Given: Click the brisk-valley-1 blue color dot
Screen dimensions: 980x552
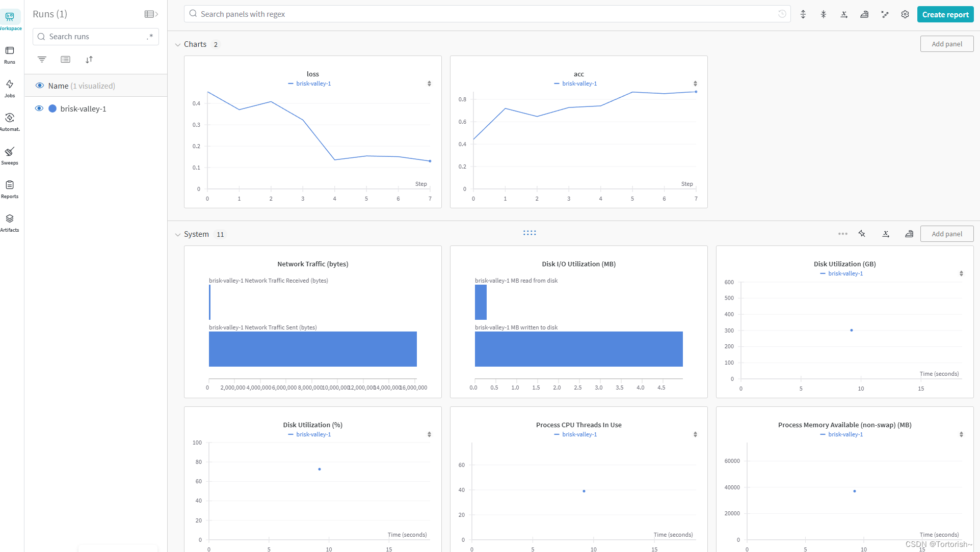Looking at the screenshot, I should (52, 108).
